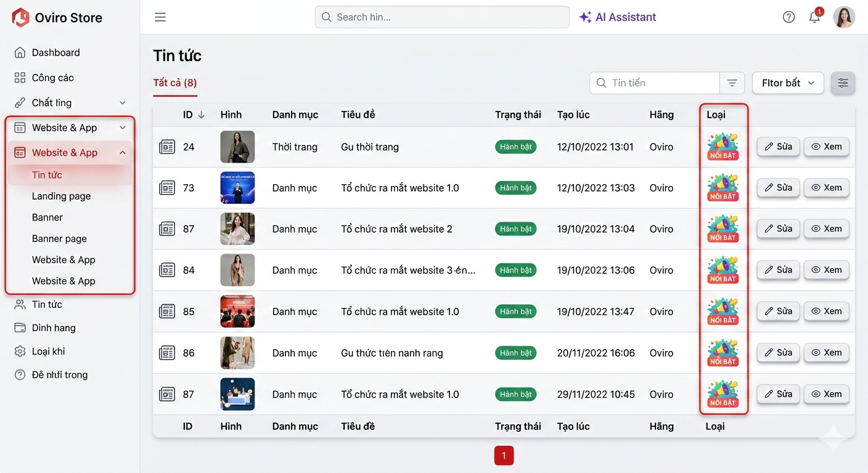Viewport: 868px width, 473px height.
Task: Click the filter lines icon beside search
Action: [x=732, y=83]
